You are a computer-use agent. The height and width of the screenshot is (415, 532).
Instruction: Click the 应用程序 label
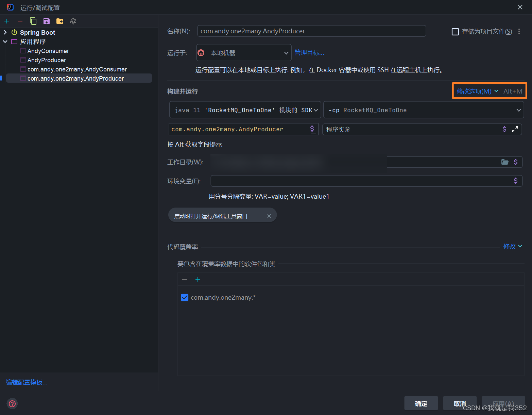click(x=33, y=41)
